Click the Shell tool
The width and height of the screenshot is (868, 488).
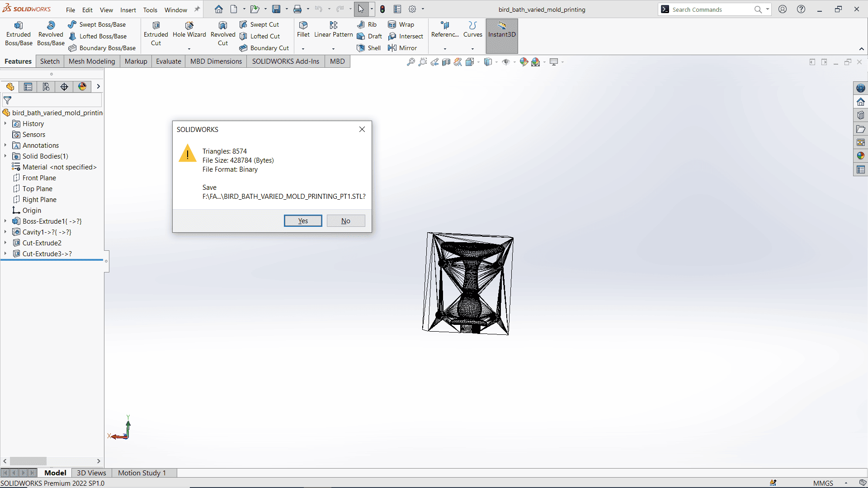click(369, 48)
